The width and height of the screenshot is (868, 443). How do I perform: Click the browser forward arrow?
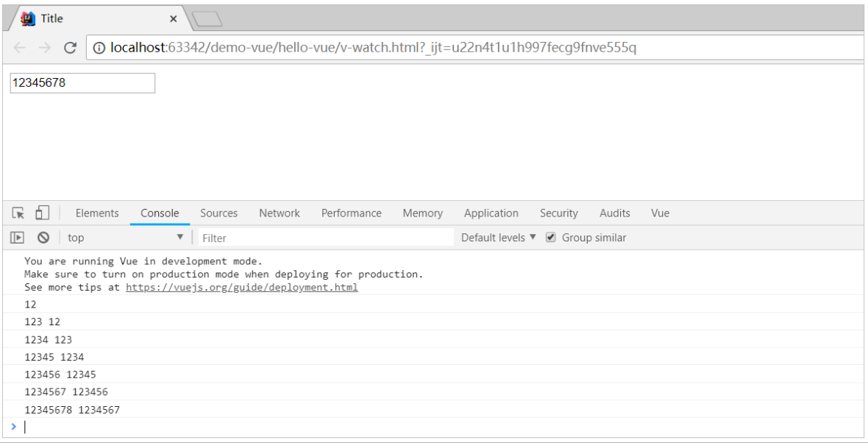click(x=45, y=48)
